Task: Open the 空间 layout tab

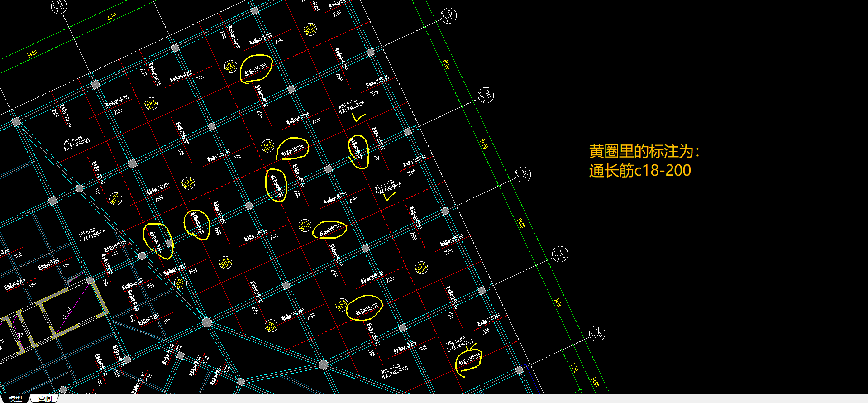Action: click(x=45, y=398)
